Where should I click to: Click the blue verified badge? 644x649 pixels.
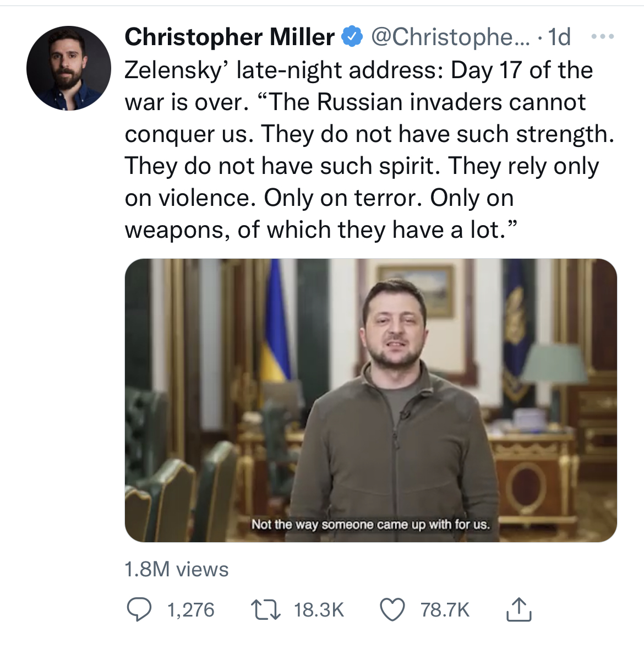[352, 37]
